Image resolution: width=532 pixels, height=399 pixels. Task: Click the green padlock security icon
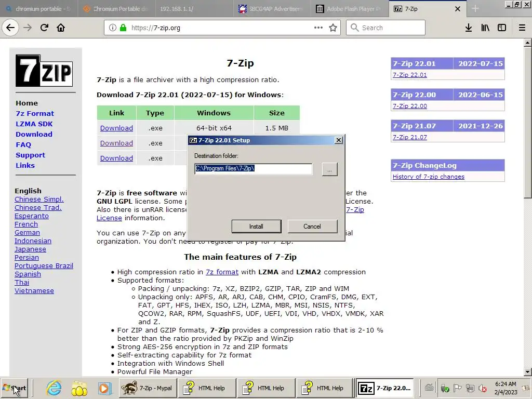123,28
